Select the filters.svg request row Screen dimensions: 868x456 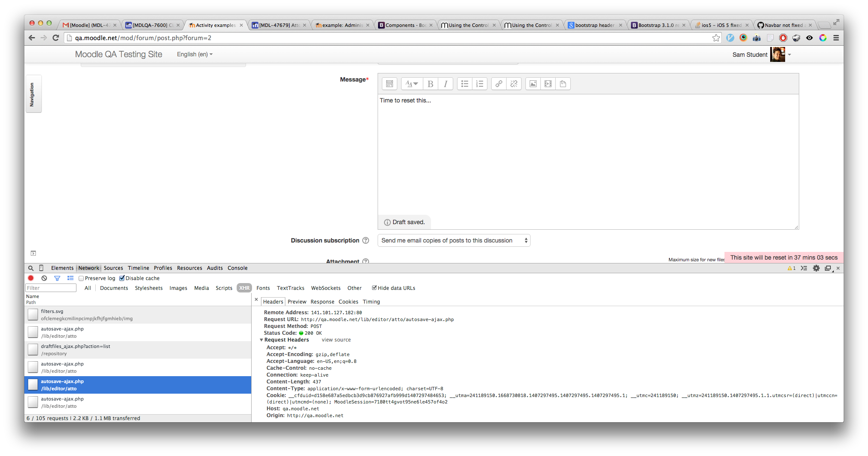[138, 315]
